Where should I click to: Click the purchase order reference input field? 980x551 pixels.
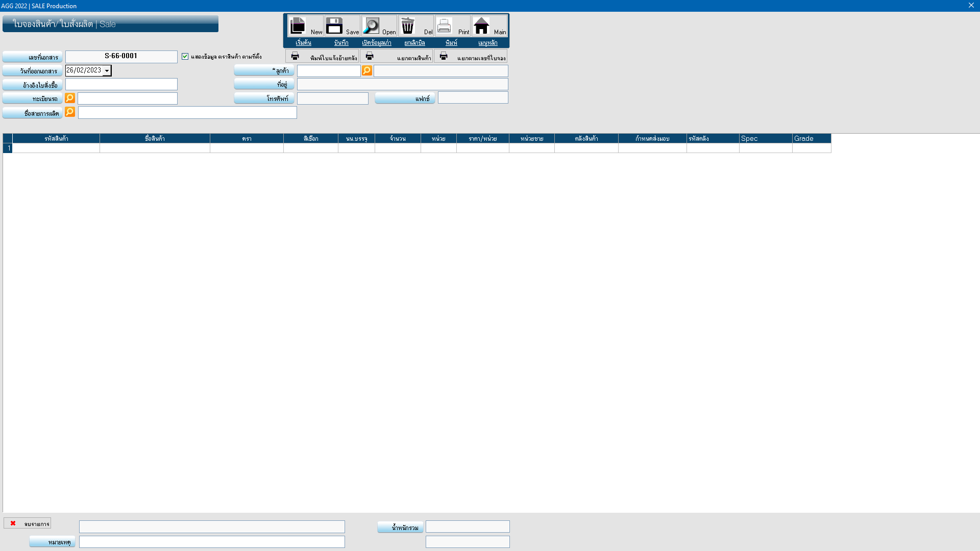[x=121, y=84]
